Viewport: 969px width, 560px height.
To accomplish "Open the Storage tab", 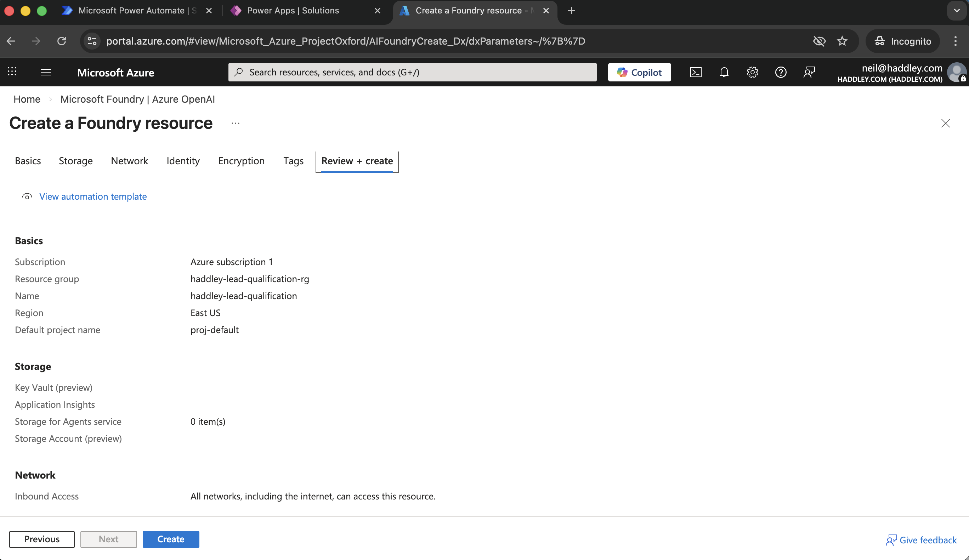I will [76, 161].
